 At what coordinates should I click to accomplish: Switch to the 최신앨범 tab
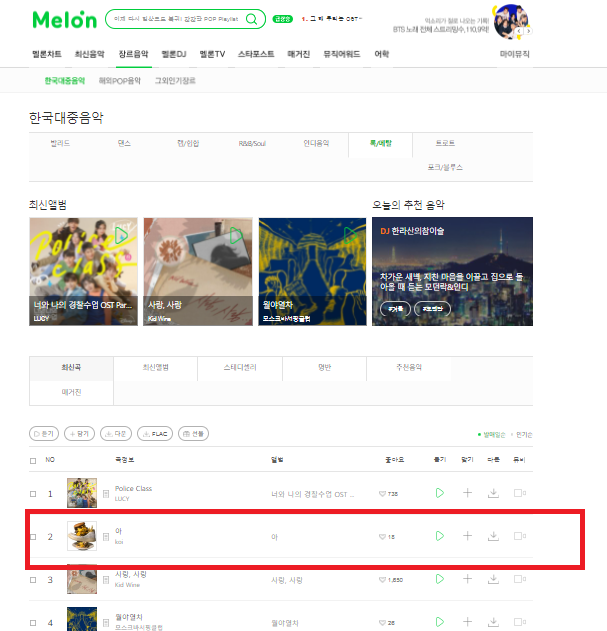coord(155,367)
